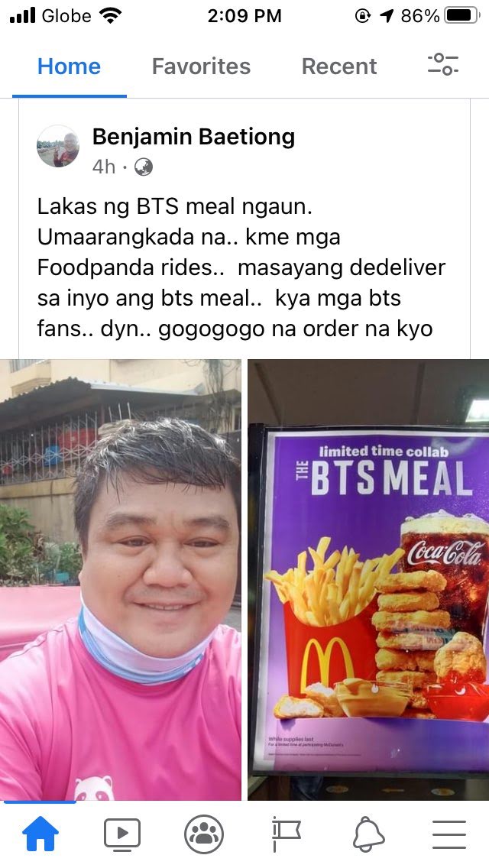Open the Watch video icon
489x868 pixels.
pos(122,834)
